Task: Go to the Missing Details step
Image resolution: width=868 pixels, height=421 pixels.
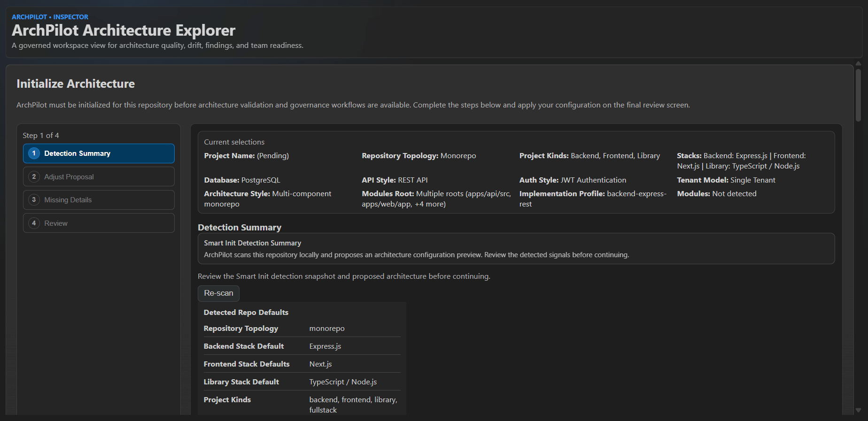Action: click(99, 200)
